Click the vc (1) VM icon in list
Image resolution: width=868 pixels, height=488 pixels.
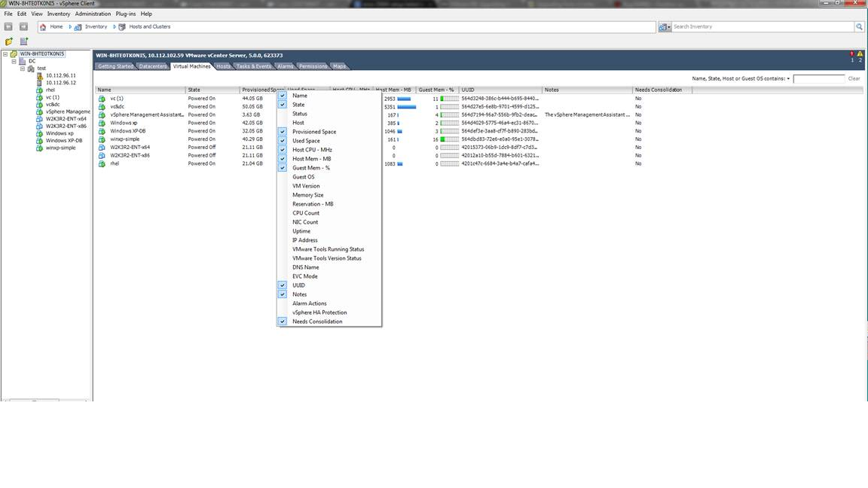pos(102,99)
